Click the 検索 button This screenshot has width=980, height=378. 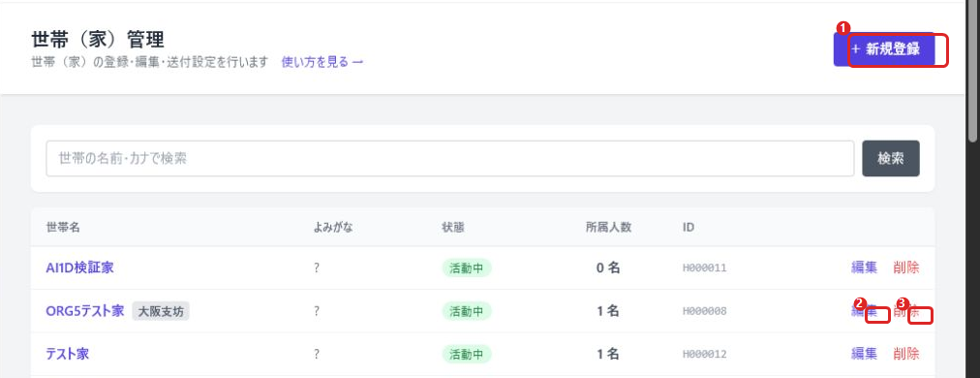pyautogui.click(x=891, y=158)
